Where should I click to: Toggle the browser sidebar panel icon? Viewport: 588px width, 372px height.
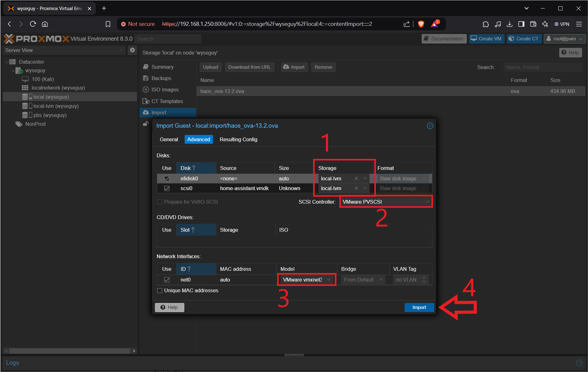(x=521, y=24)
